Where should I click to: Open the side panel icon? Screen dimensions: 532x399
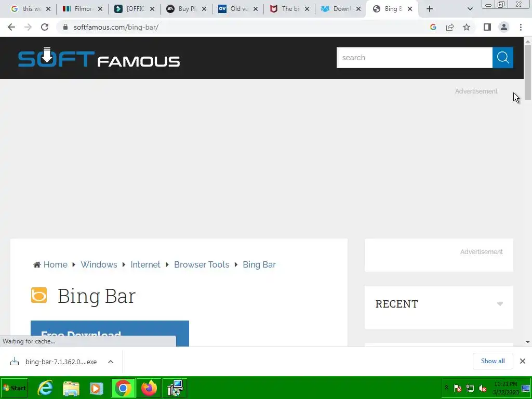tap(487, 27)
